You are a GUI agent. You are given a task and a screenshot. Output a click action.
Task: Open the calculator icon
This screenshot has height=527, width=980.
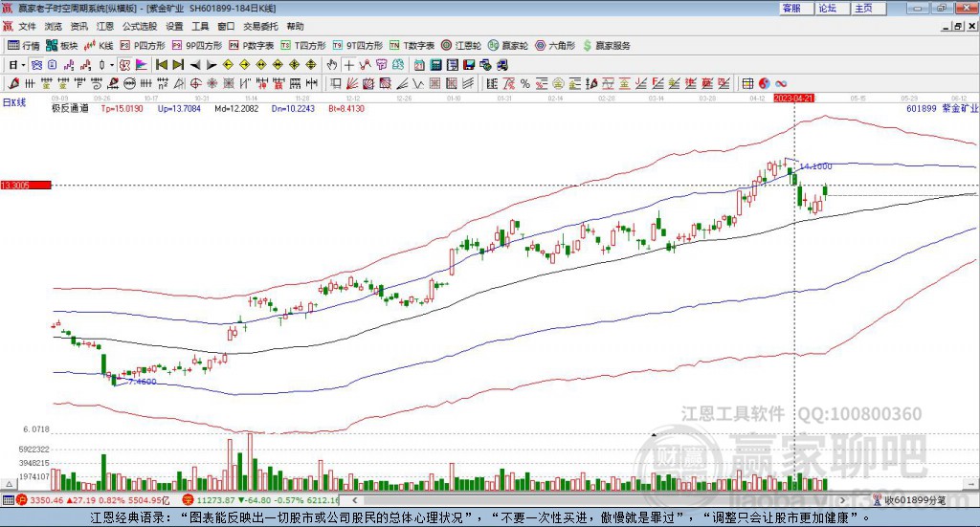(436, 65)
